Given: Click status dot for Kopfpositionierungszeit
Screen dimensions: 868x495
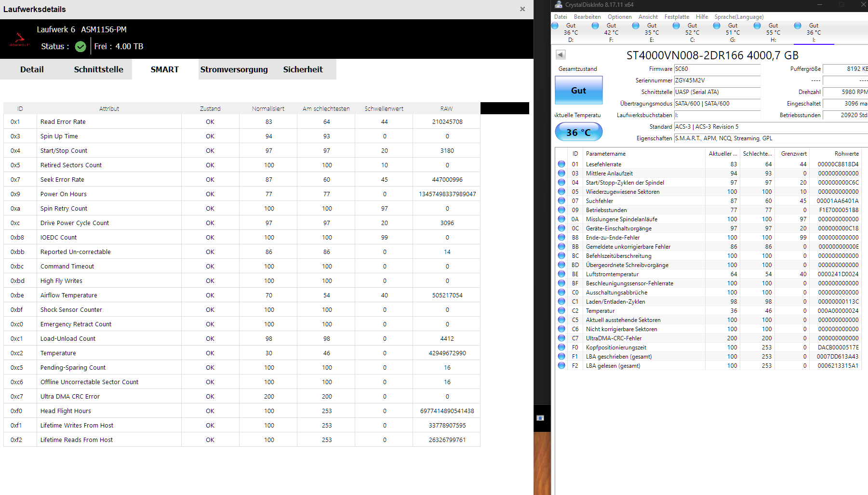Looking at the screenshot, I should [x=561, y=348].
